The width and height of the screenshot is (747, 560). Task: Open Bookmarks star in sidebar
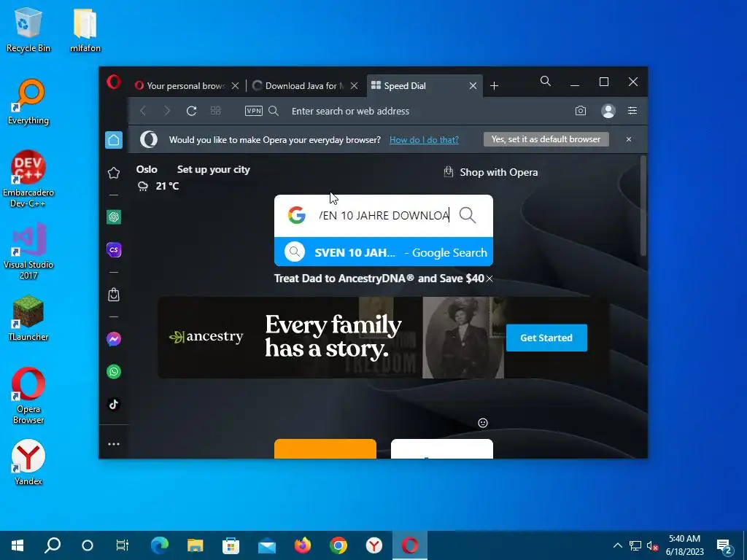click(113, 172)
